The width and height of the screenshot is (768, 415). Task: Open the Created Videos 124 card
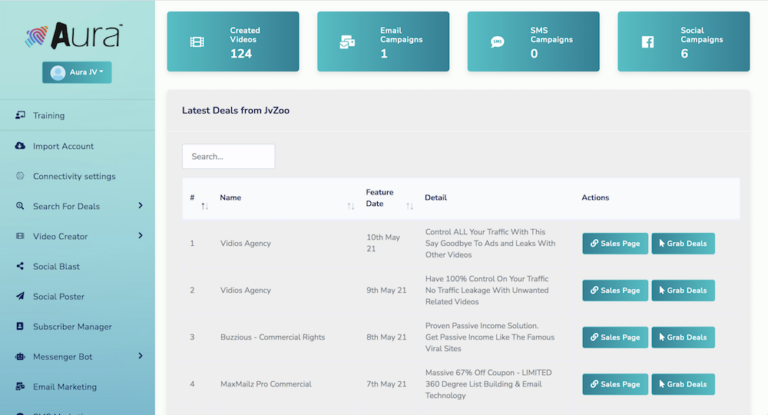click(233, 42)
